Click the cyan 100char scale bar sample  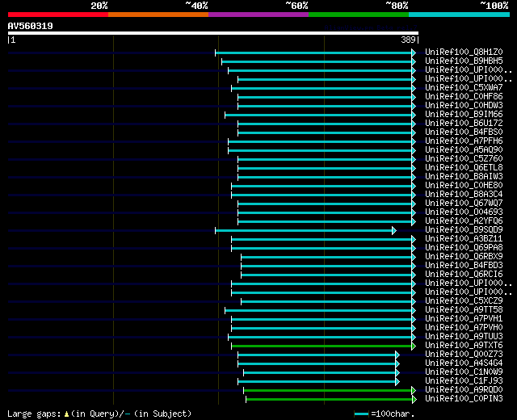[x=361, y=414]
